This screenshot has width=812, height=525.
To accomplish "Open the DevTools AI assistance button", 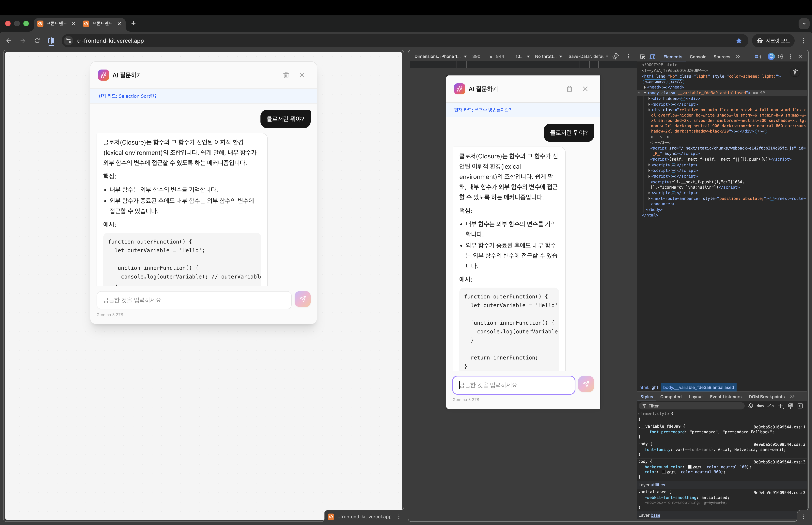I will point(771,57).
